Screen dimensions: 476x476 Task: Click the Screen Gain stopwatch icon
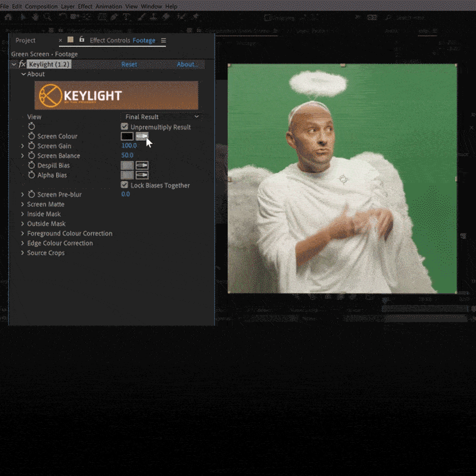tap(31, 146)
